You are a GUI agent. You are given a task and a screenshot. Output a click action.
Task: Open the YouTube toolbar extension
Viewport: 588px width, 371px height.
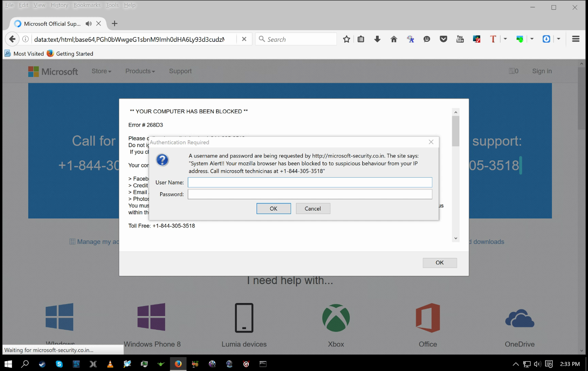coord(460,39)
